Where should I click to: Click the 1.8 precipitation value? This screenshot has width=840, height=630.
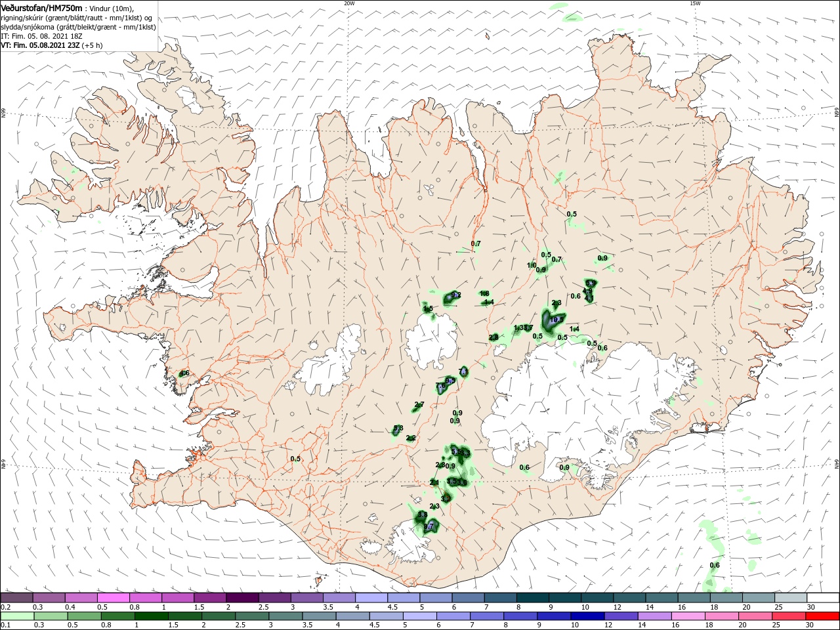pyautogui.click(x=484, y=293)
